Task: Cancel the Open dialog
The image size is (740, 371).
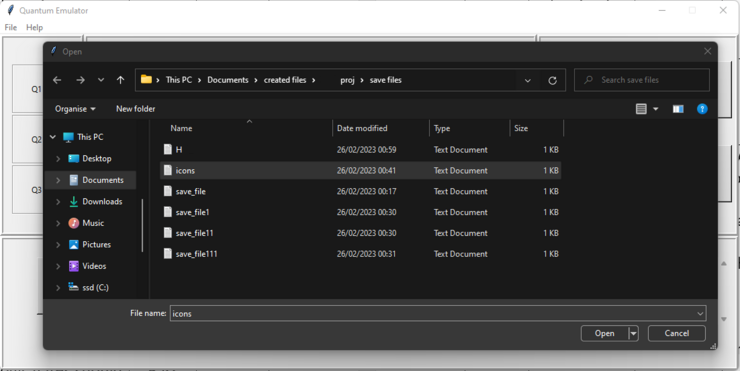Action: (x=677, y=333)
